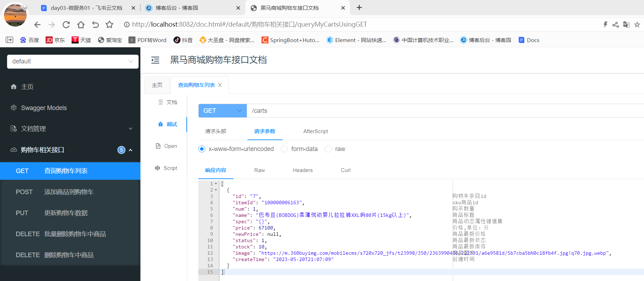The width and height of the screenshot is (644, 281).
Task: Close the 黑马商城购物车接口文档 browser tab
Action: (x=343, y=8)
